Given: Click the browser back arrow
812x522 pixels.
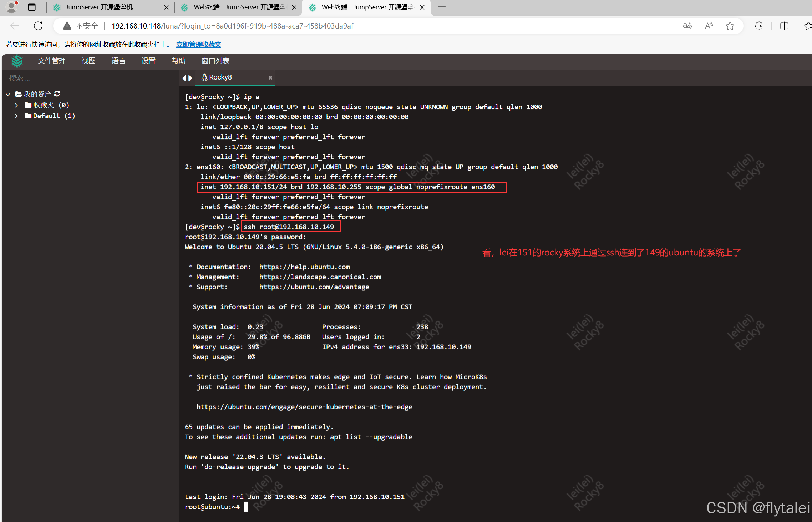Looking at the screenshot, I should pos(15,26).
